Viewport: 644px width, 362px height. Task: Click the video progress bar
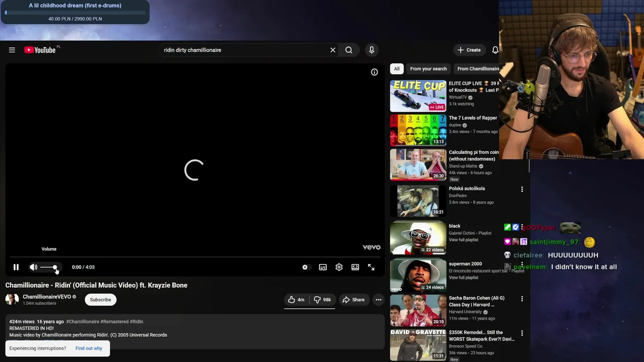click(x=195, y=257)
